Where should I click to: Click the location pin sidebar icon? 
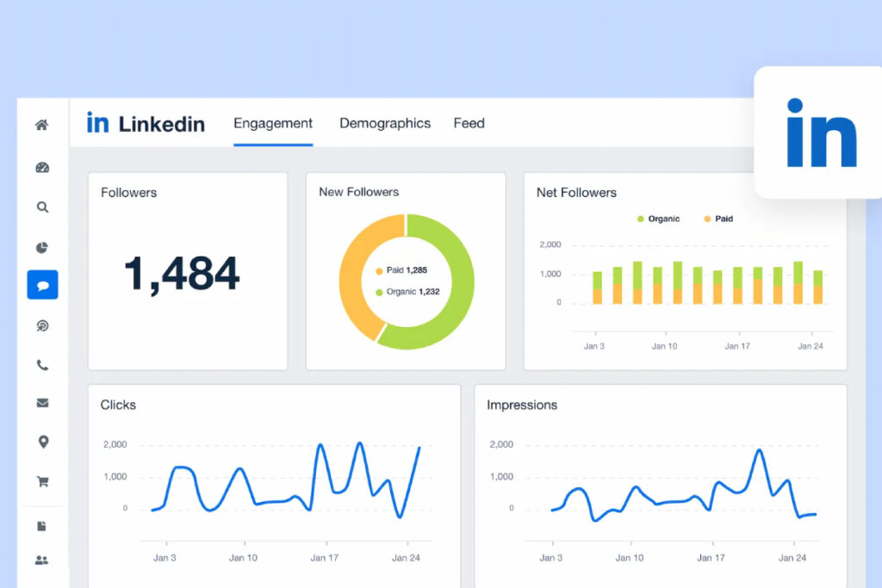[x=42, y=443]
